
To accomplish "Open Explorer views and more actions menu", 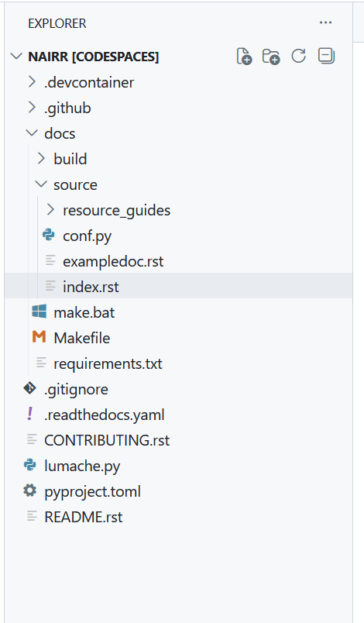I will tap(325, 22).
